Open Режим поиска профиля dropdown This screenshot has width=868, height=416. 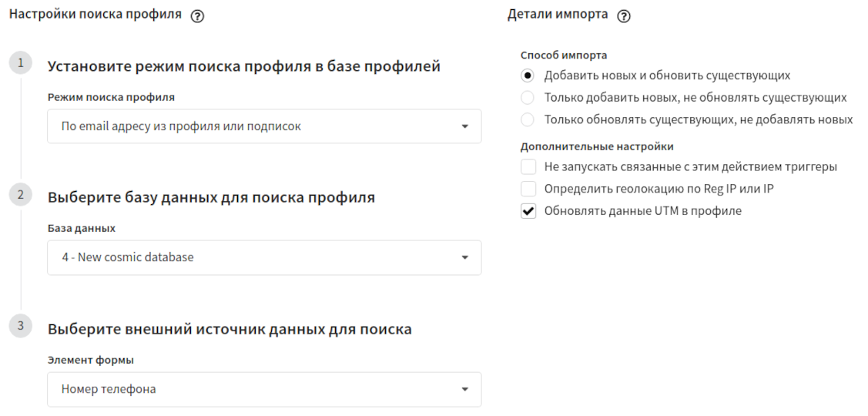tap(264, 126)
